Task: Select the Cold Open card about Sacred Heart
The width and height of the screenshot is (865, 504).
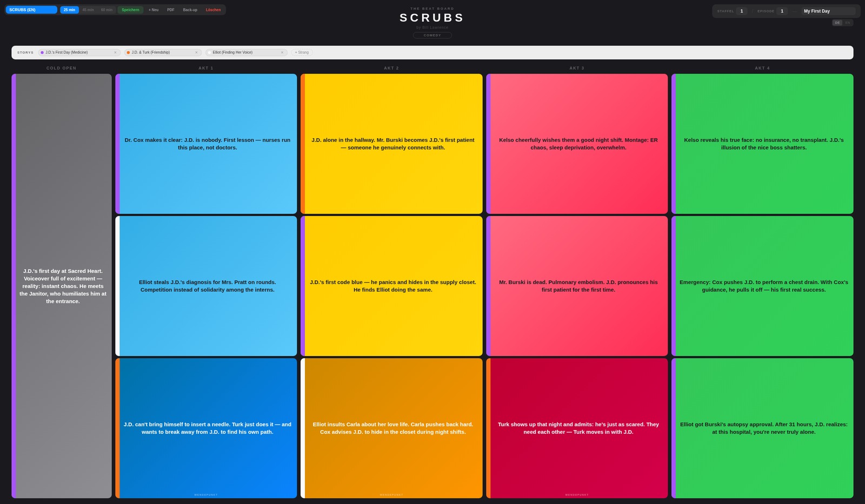Action: click(x=62, y=286)
